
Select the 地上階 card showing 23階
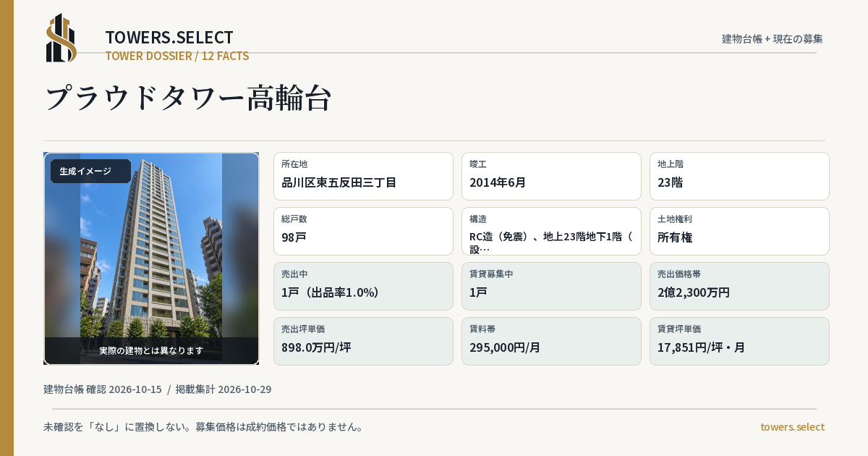(x=739, y=176)
